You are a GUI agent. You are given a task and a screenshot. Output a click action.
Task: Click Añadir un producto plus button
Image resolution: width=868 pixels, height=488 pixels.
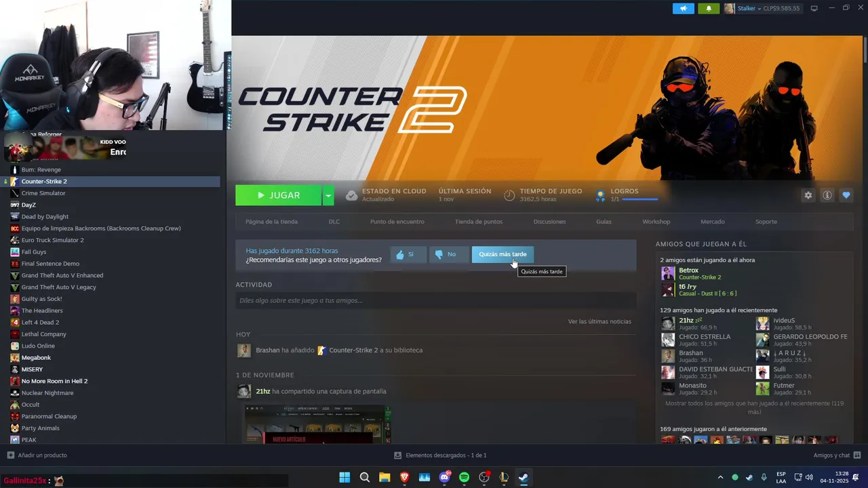10,455
